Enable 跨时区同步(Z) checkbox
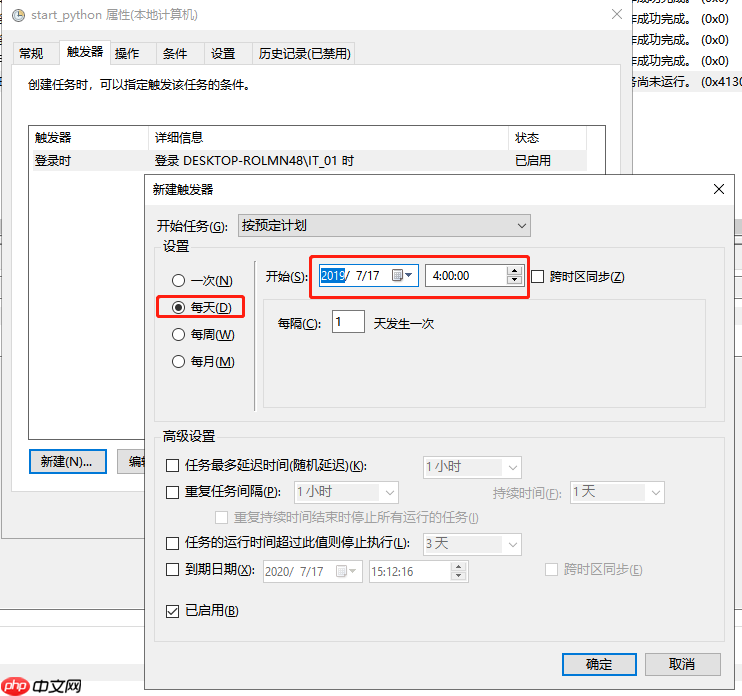The image size is (742, 696). click(x=538, y=276)
